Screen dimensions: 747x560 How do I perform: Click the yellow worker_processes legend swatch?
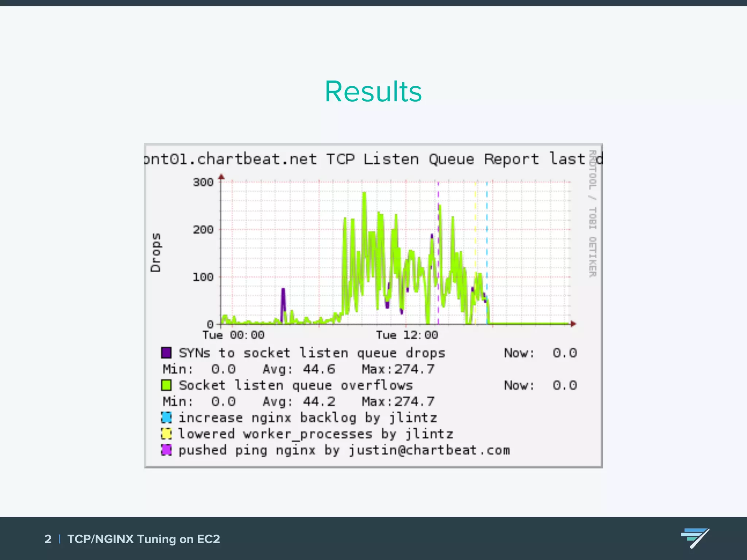[166, 433]
